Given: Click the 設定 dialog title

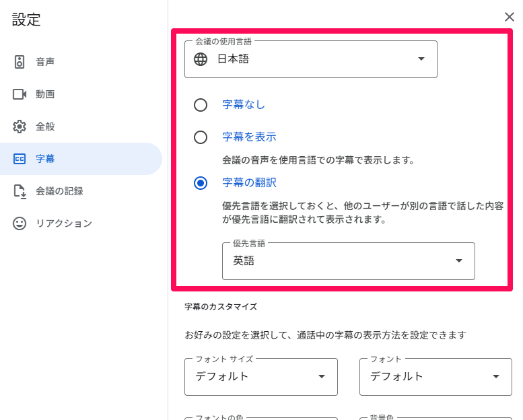Looking at the screenshot, I should (26, 20).
